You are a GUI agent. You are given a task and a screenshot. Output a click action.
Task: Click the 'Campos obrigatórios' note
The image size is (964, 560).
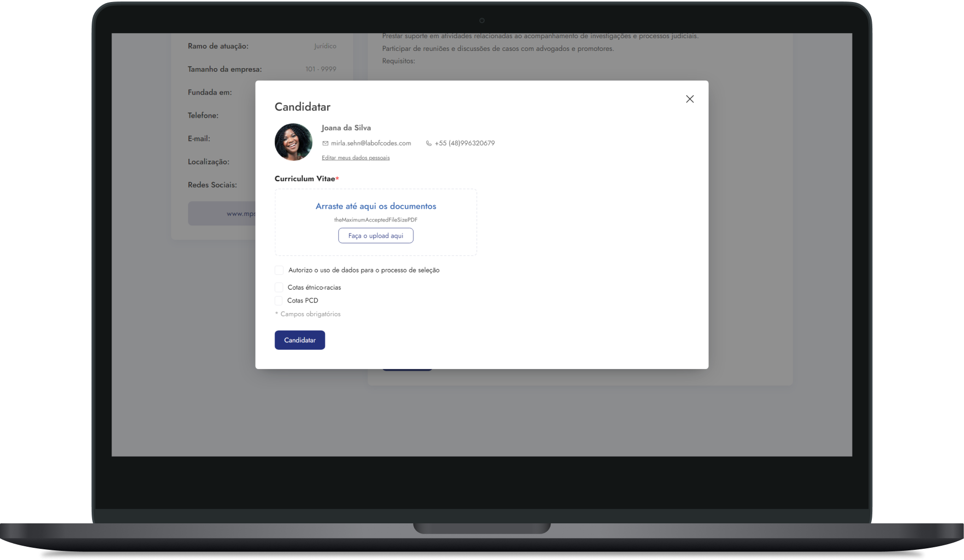[310, 314]
